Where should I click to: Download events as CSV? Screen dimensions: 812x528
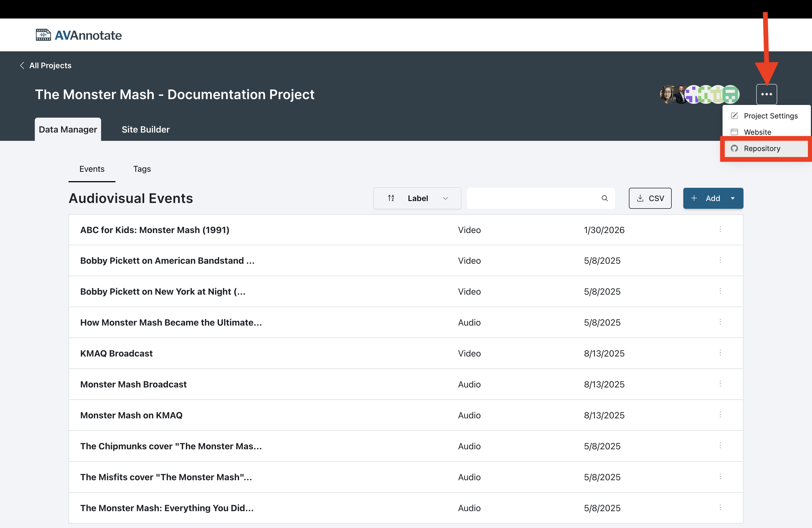[650, 198]
